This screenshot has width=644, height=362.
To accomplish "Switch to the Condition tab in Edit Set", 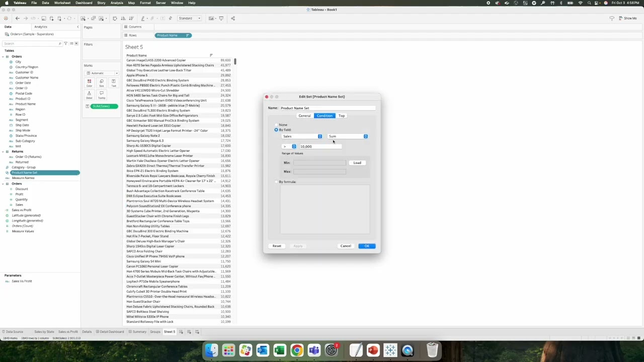I will point(325,116).
